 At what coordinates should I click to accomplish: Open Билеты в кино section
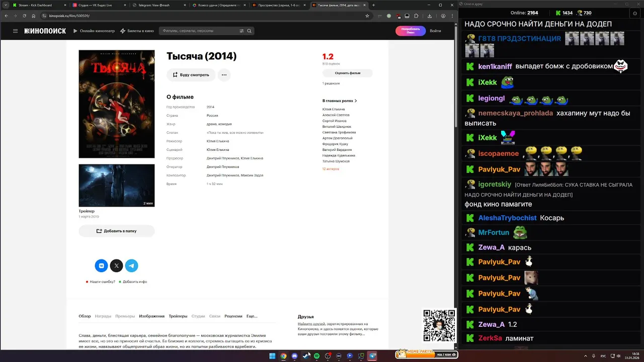tap(137, 31)
